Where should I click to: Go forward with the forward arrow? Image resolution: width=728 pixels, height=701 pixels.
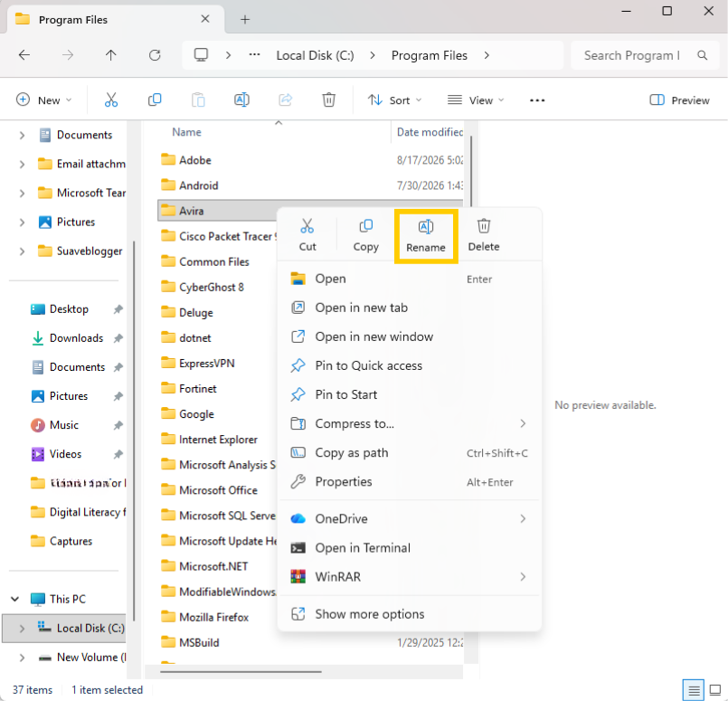[x=68, y=55]
